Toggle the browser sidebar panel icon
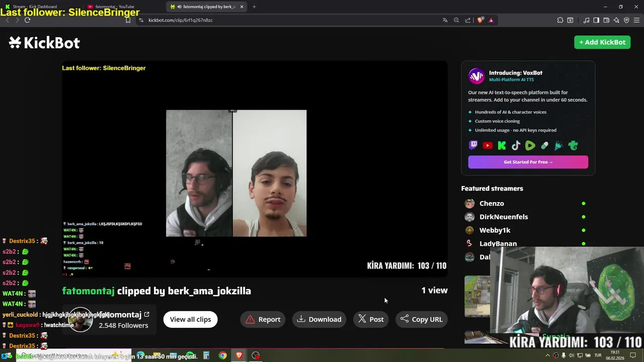This screenshot has width=644, height=362. pyautogui.click(x=596, y=20)
